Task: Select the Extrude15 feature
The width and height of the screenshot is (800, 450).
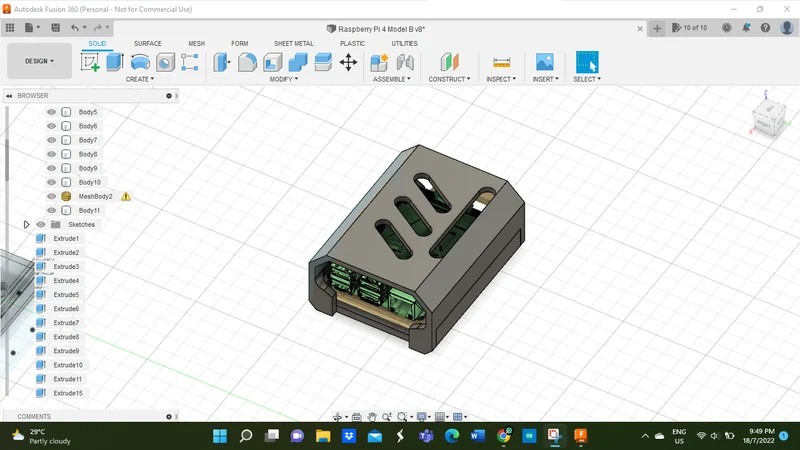Action: tap(68, 393)
